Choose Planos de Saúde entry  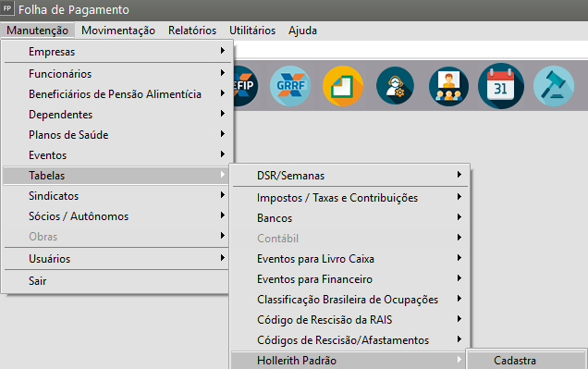(116, 135)
